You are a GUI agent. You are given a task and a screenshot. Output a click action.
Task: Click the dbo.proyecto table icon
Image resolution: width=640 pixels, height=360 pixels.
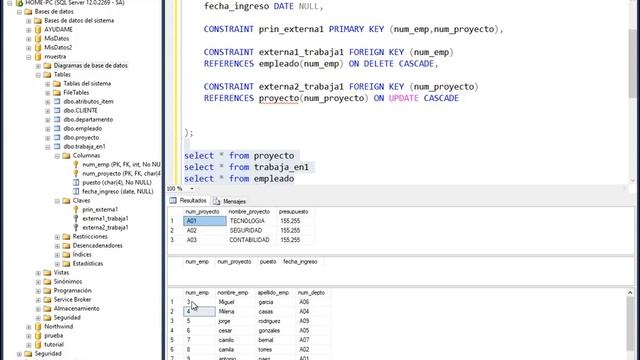[57, 137]
